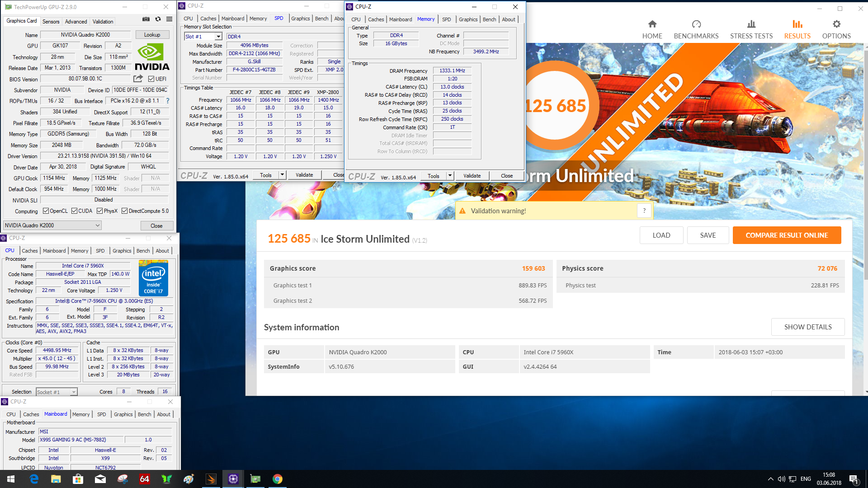This screenshot has height=488, width=868.
Task: Launch Microsoft Edge from taskbar
Action: pyautogui.click(x=34, y=479)
